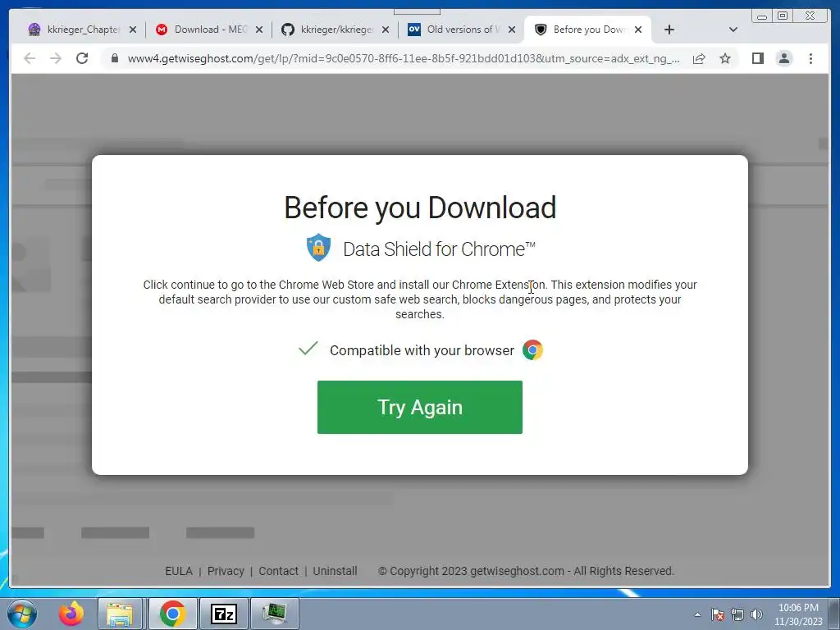Click the site lock icon
This screenshot has width=840, height=630.
click(114, 58)
